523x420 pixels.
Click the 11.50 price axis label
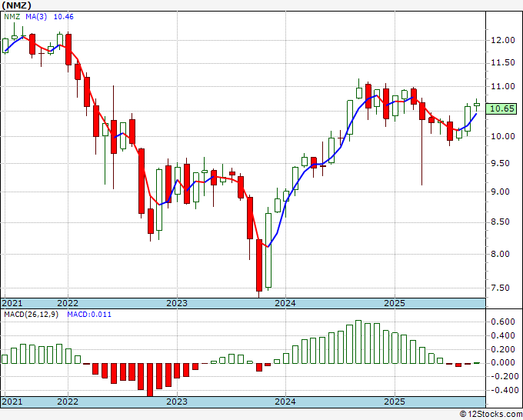503,63
